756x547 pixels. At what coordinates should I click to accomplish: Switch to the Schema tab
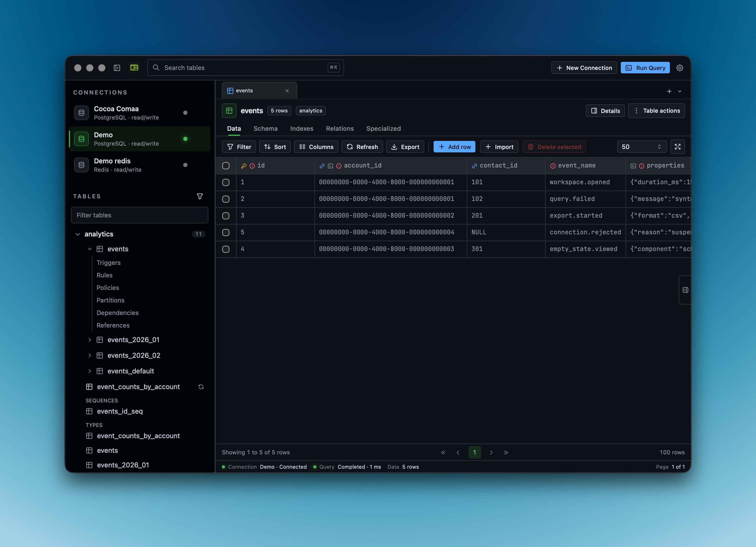point(265,129)
